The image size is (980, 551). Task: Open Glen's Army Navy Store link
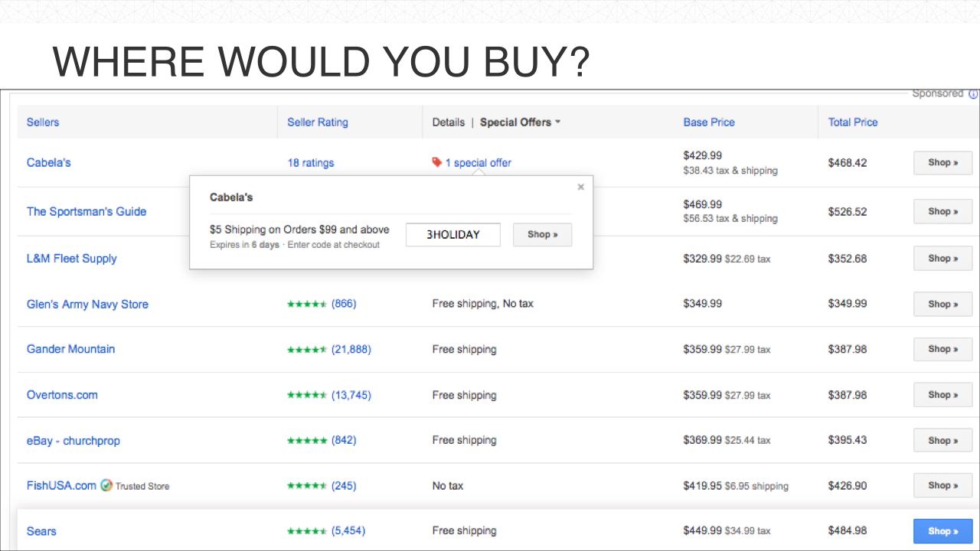coord(87,304)
